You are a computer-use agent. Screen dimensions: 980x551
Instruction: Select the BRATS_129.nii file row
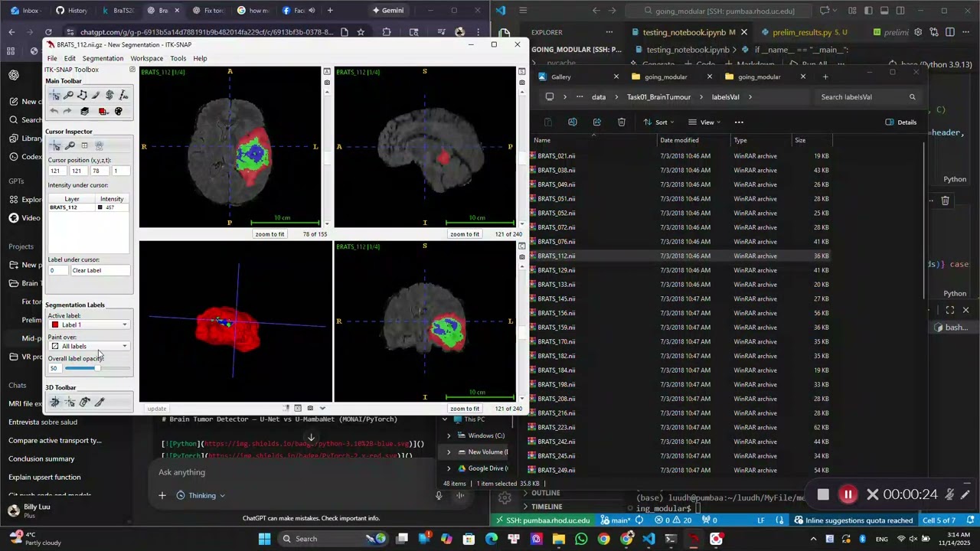click(x=679, y=270)
